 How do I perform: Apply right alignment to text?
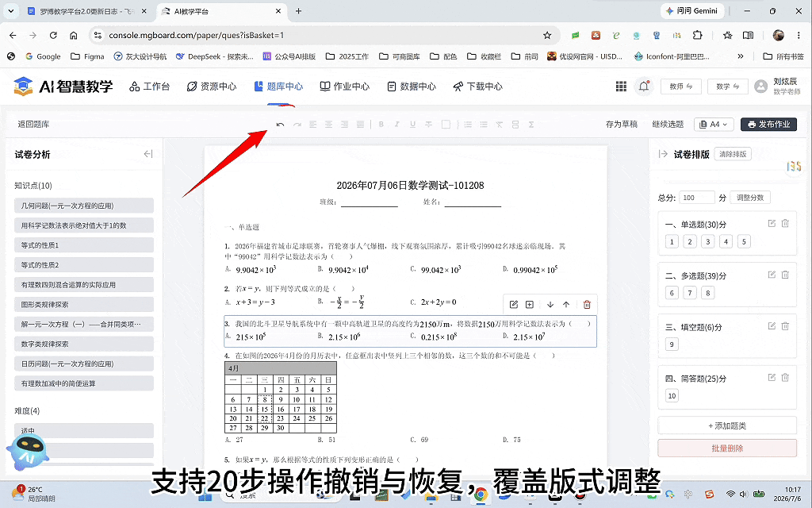pos(344,125)
